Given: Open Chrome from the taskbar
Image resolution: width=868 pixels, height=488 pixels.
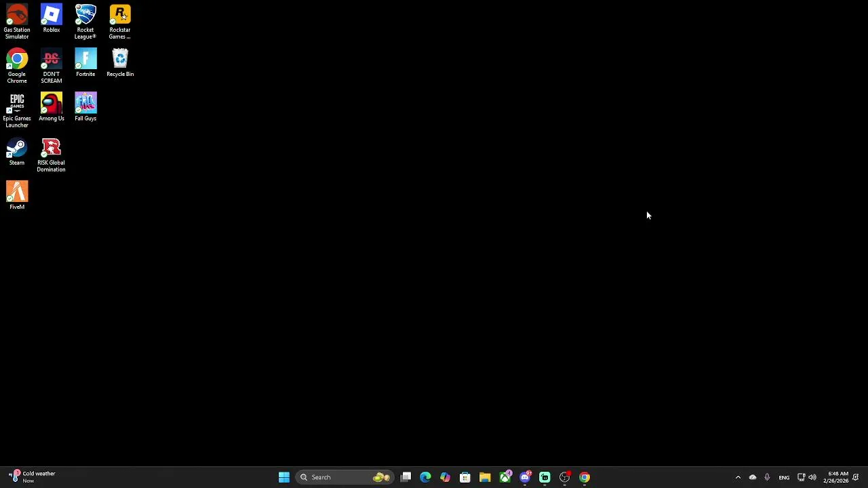Looking at the screenshot, I should (x=585, y=477).
